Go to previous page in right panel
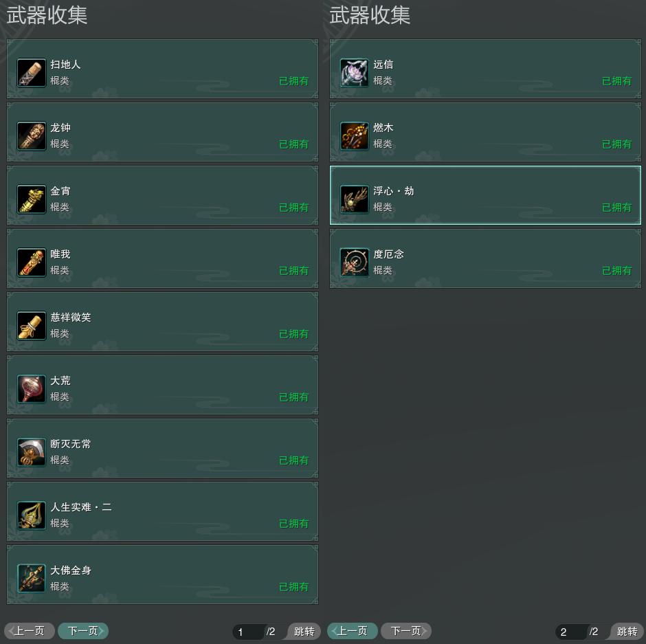646x644 pixels. (x=353, y=631)
